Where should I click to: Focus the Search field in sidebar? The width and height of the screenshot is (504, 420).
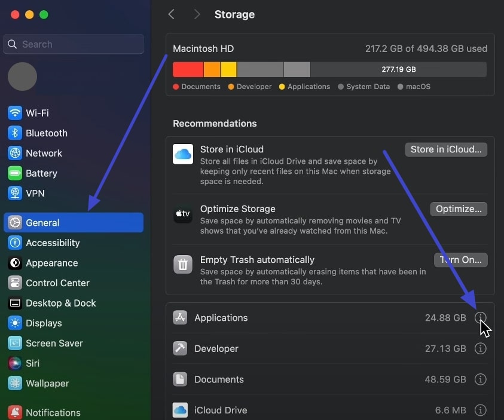pos(74,44)
